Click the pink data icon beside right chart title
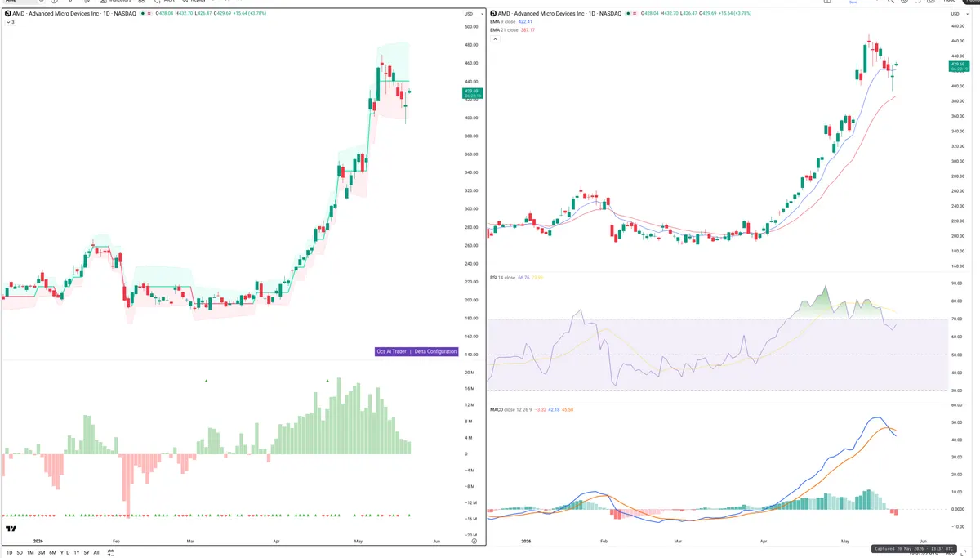 pyautogui.click(x=635, y=14)
